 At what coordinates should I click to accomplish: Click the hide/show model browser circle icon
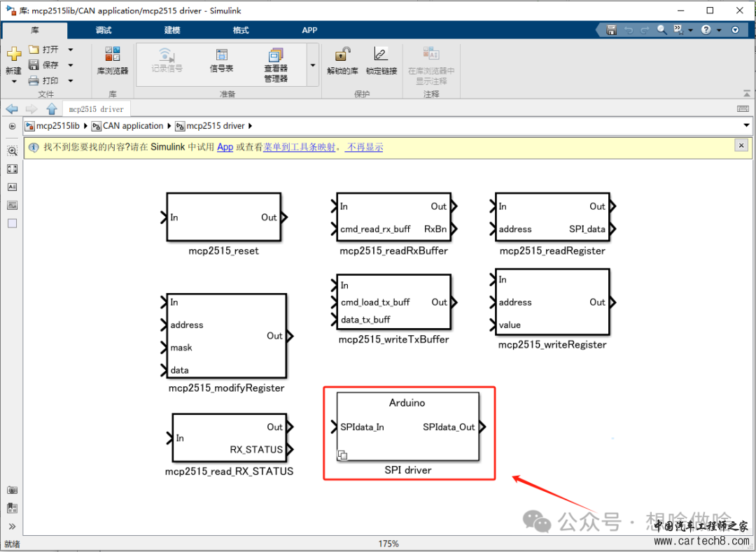(x=12, y=126)
